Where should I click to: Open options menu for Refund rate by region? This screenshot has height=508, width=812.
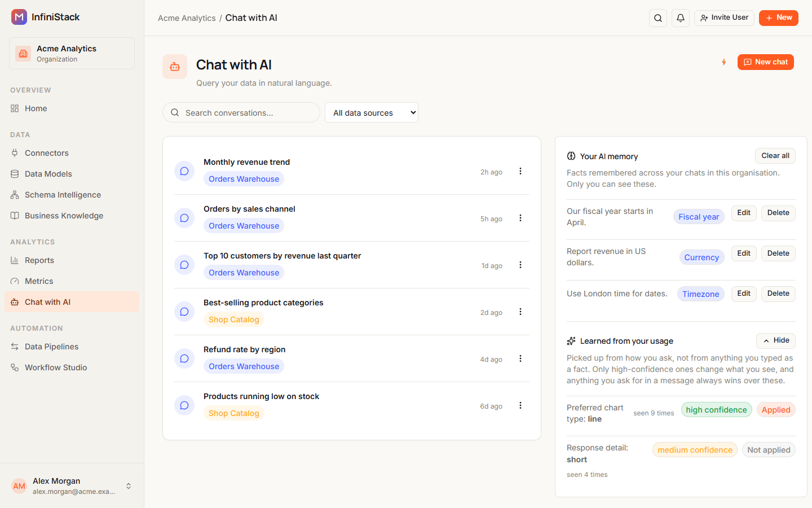click(520, 358)
